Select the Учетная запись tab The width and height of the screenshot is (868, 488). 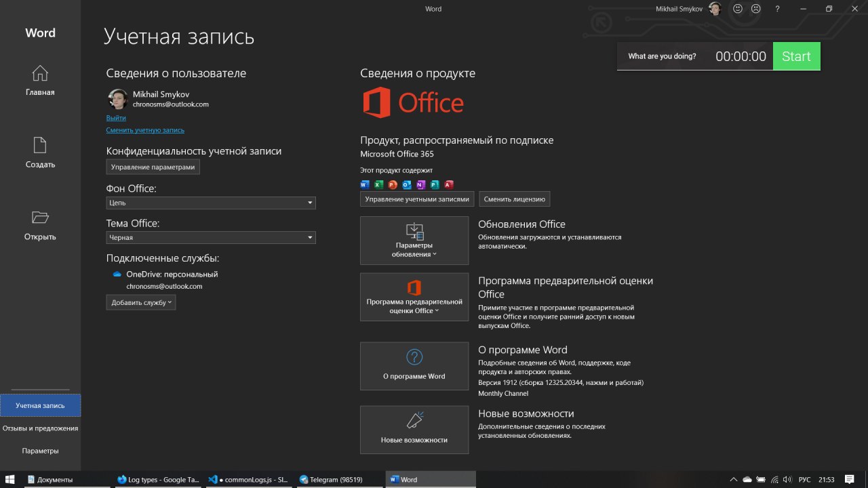point(41,405)
